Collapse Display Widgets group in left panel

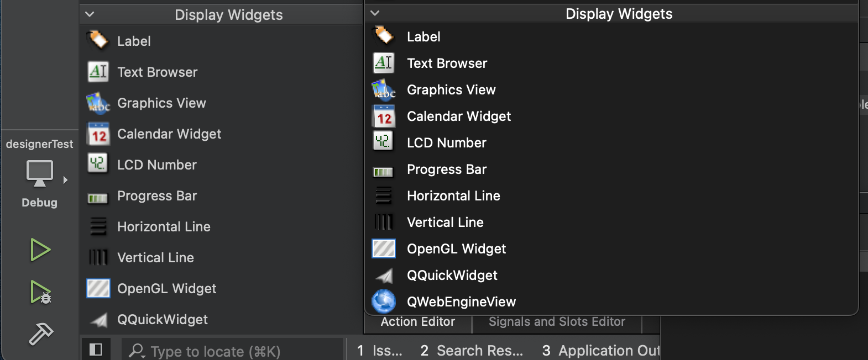pyautogui.click(x=90, y=14)
